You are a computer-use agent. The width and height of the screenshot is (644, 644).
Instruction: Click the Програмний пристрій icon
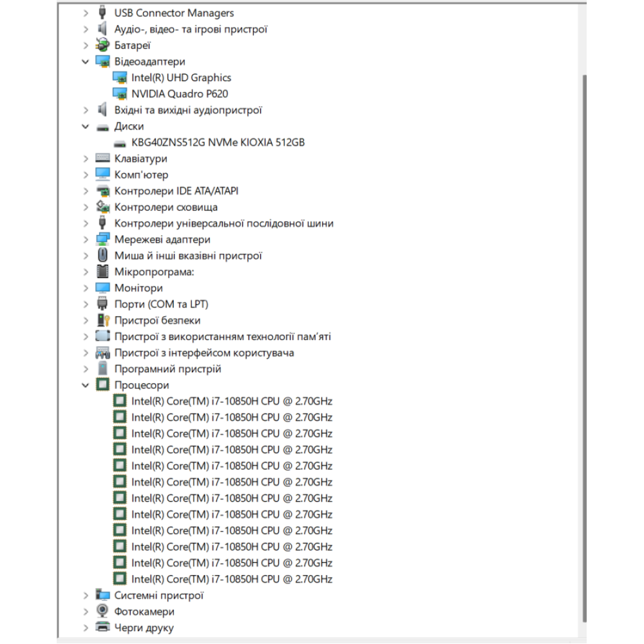tap(102, 368)
